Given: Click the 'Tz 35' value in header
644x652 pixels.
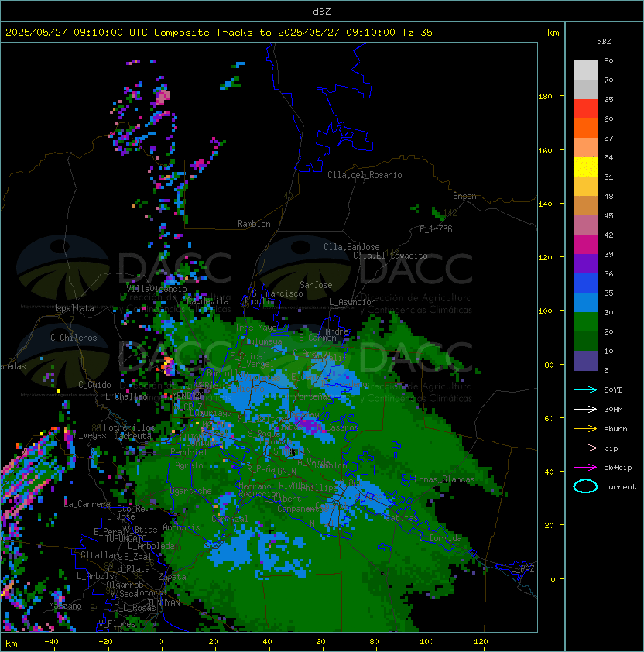Looking at the screenshot, I should (x=417, y=33).
